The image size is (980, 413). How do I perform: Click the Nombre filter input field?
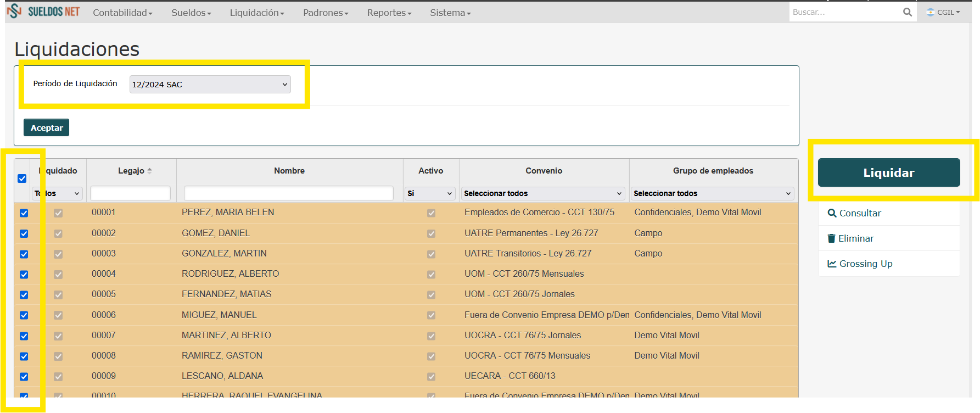(289, 193)
